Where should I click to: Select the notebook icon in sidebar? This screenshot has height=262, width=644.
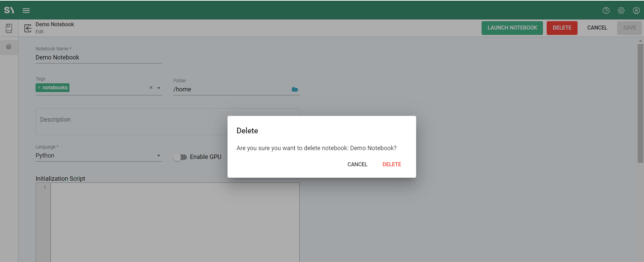point(9,28)
